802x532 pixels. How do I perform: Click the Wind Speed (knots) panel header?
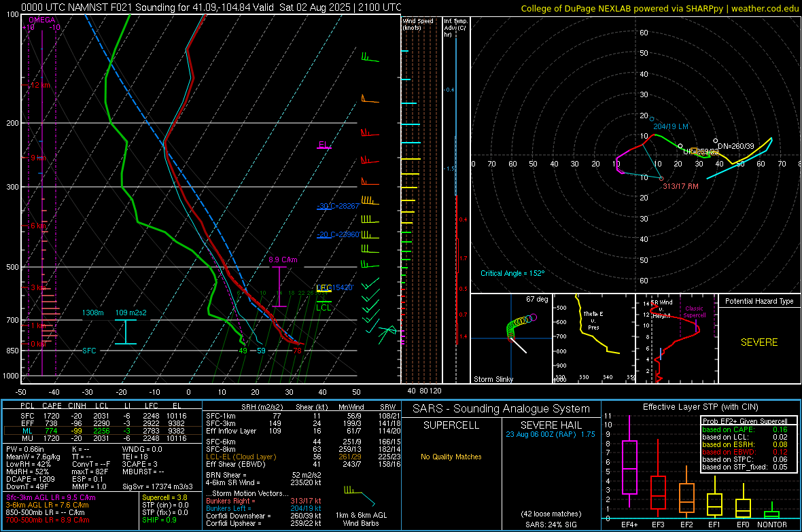[x=417, y=24]
